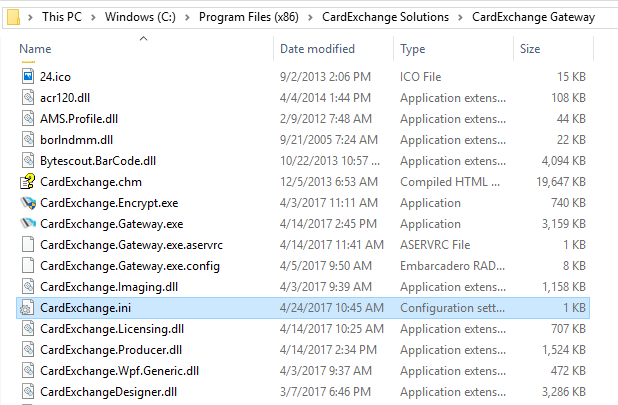This screenshot has width=618, height=405.
Task: Sort by the Date modified column
Action: 317,49
